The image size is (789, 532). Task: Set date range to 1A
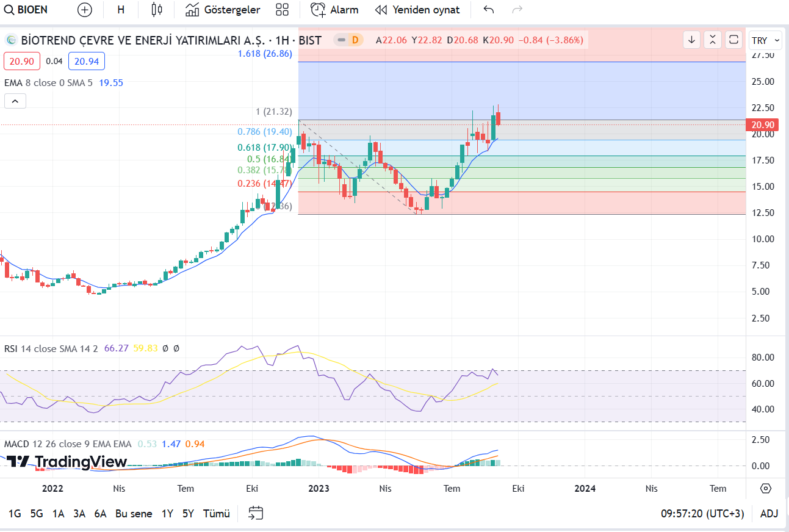[58, 514]
